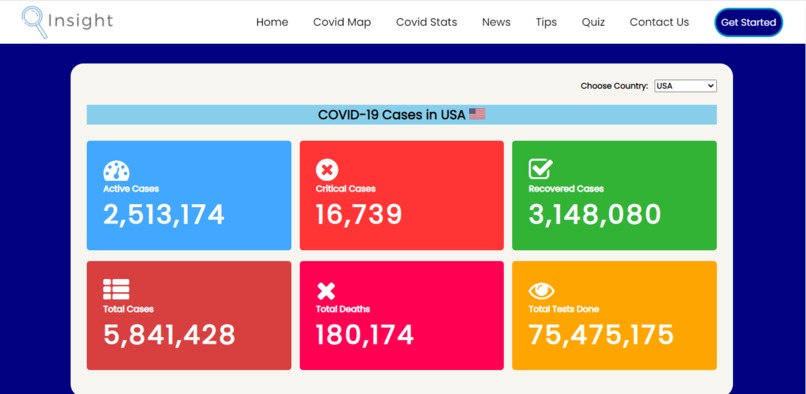The height and width of the screenshot is (394, 806).
Task: Open the Covid Stats page
Action: (x=426, y=22)
